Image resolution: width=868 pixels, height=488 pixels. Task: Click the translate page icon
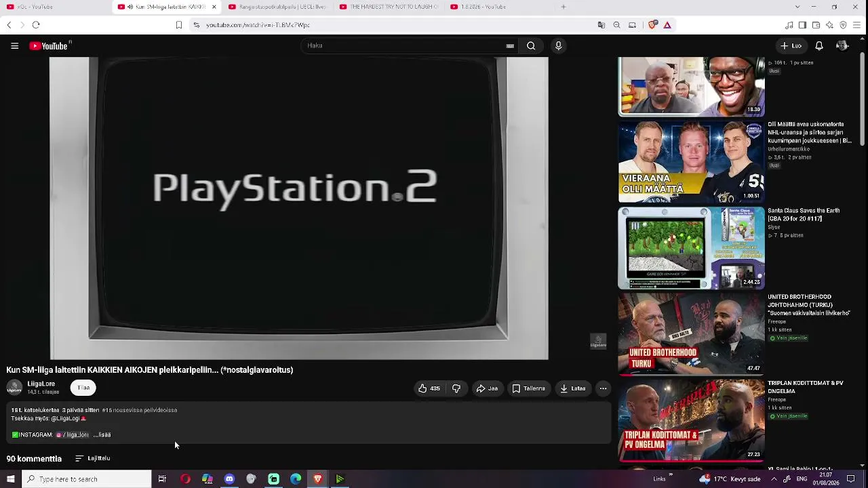tap(601, 25)
